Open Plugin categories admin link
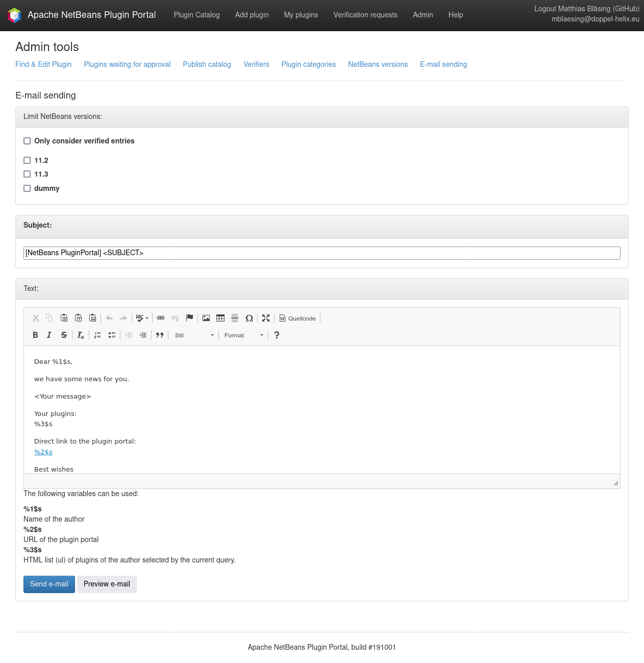This screenshot has height=663, width=644. pyautogui.click(x=309, y=64)
